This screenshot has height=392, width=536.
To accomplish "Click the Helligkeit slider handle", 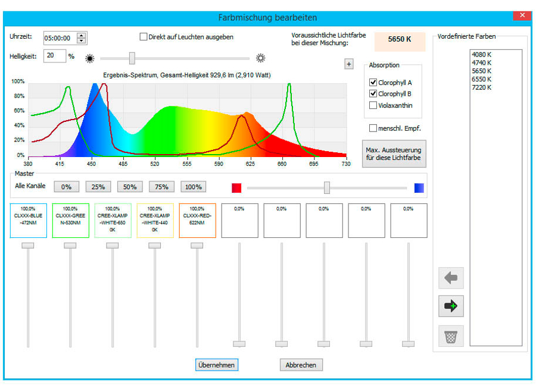I will point(132,58).
